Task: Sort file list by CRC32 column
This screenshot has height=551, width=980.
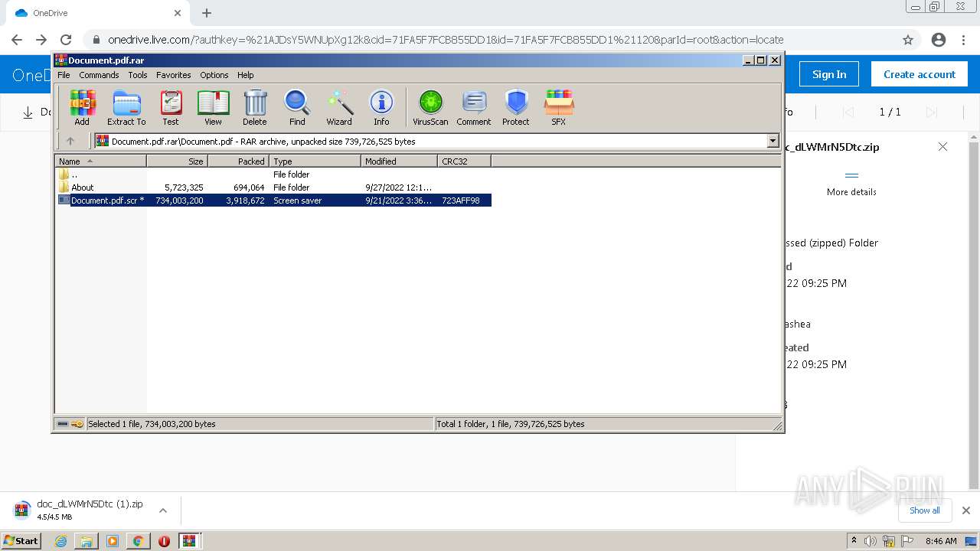Action: [464, 161]
